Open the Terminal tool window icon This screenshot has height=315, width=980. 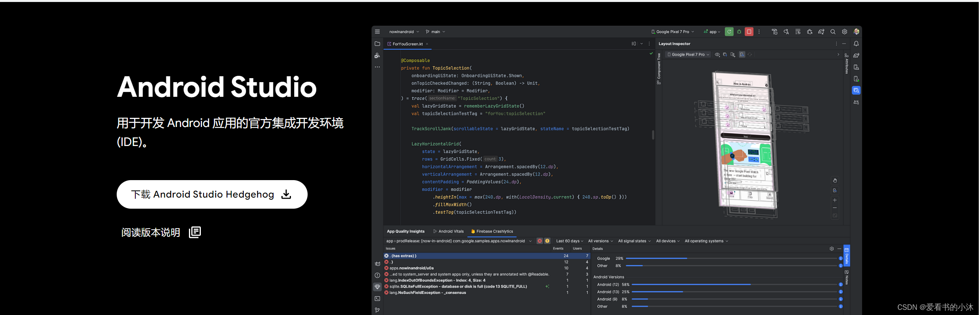pos(377,299)
